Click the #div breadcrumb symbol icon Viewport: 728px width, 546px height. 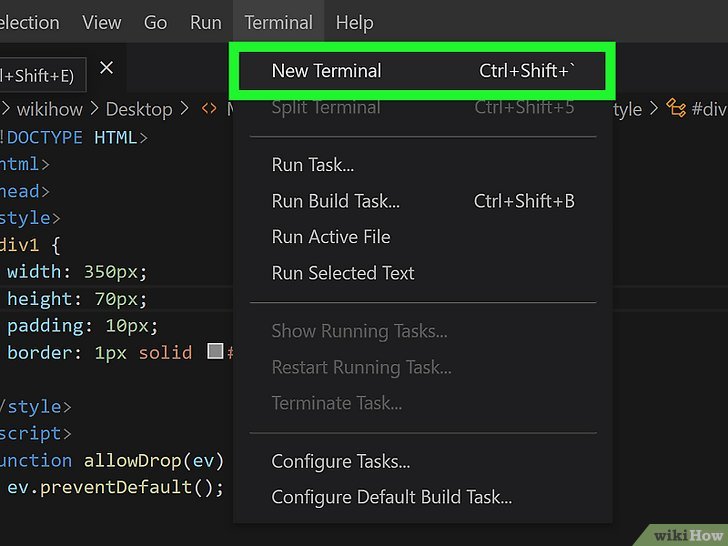pyautogui.click(x=676, y=108)
